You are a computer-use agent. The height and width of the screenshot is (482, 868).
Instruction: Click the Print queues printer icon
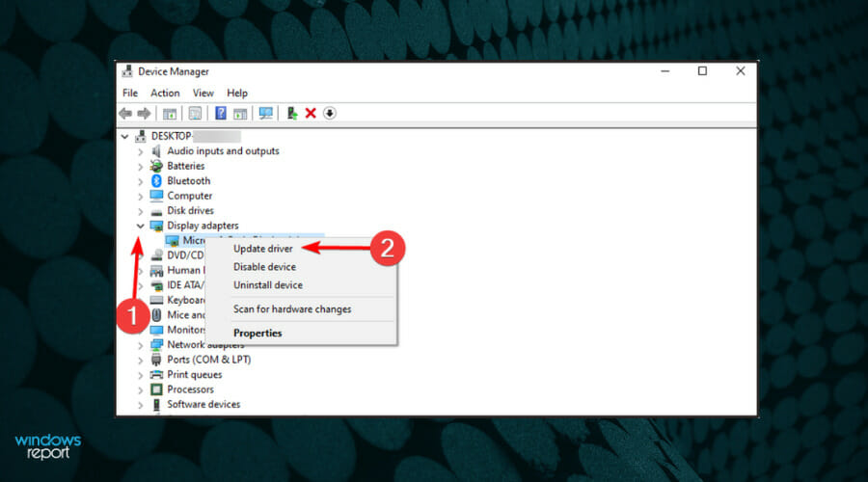(x=156, y=375)
